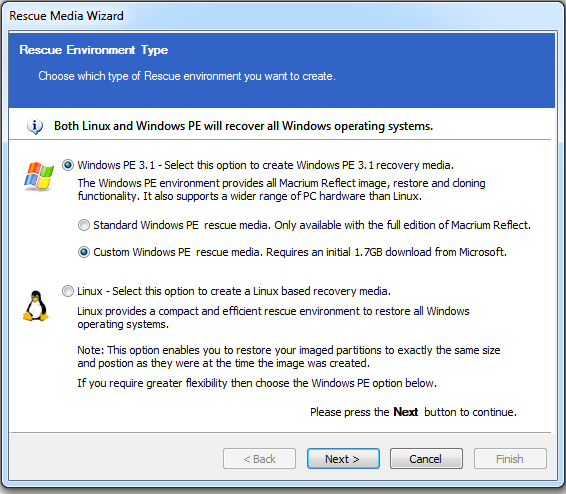Click the Linux penguin icon
The width and height of the screenshot is (566, 494).
36,306
